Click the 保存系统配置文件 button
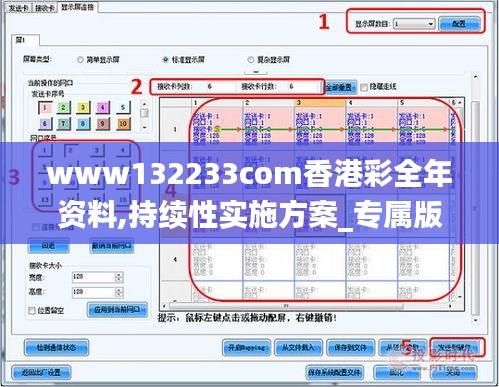The width and height of the screenshot is (499, 387). coord(334,372)
